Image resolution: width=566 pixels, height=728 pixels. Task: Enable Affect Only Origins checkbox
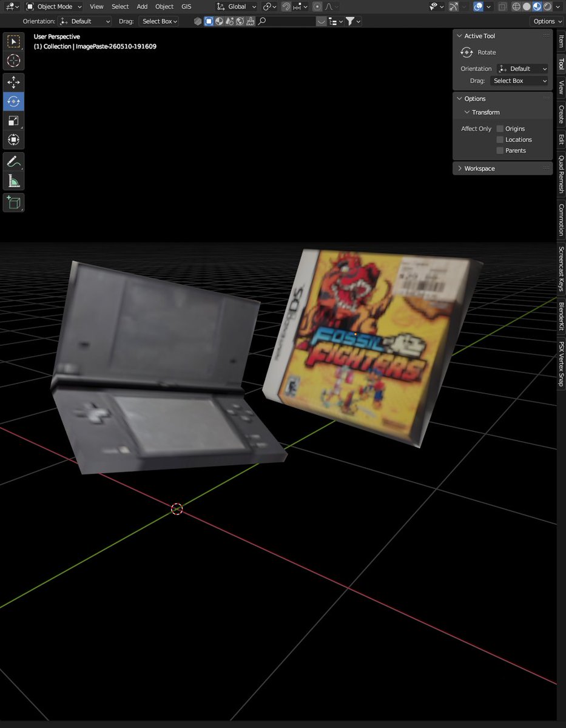coord(500,129)
